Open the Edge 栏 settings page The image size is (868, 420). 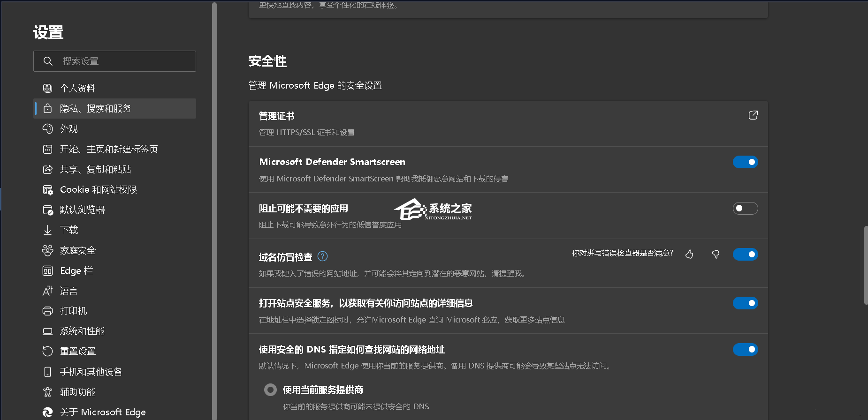115,270
